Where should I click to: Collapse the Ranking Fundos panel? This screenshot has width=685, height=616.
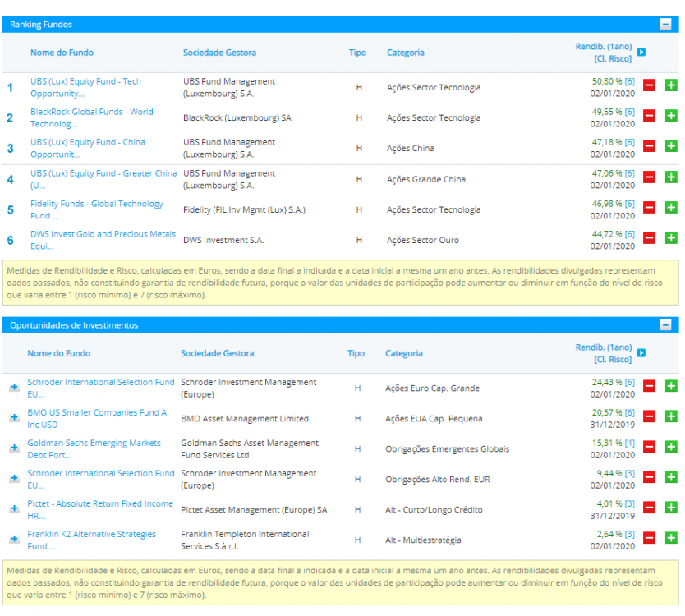point(665,25)
